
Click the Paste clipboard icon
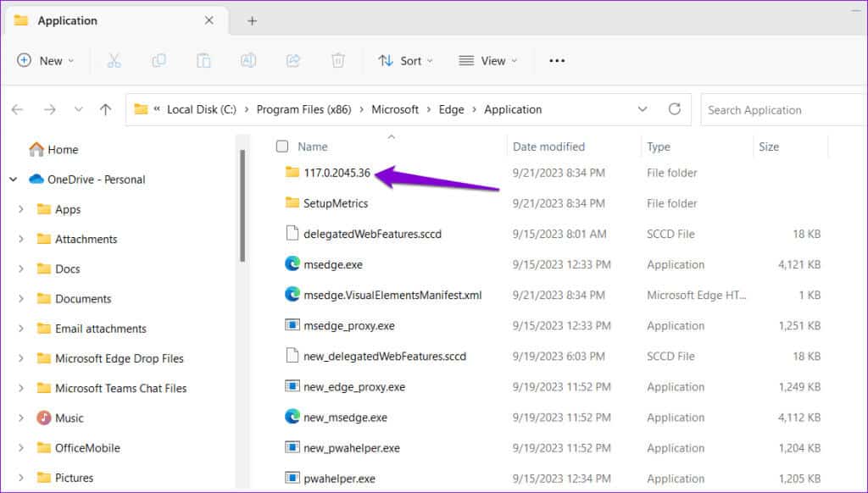203,61
